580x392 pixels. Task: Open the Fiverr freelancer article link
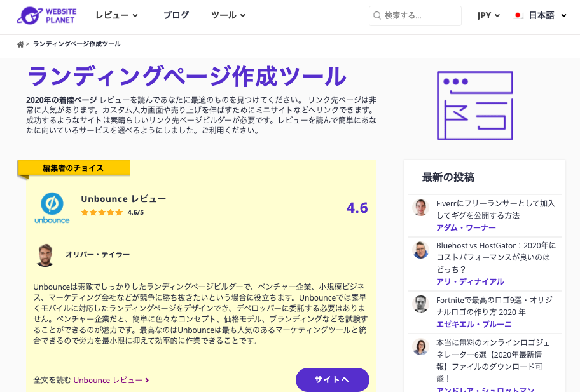pos(487,210)
